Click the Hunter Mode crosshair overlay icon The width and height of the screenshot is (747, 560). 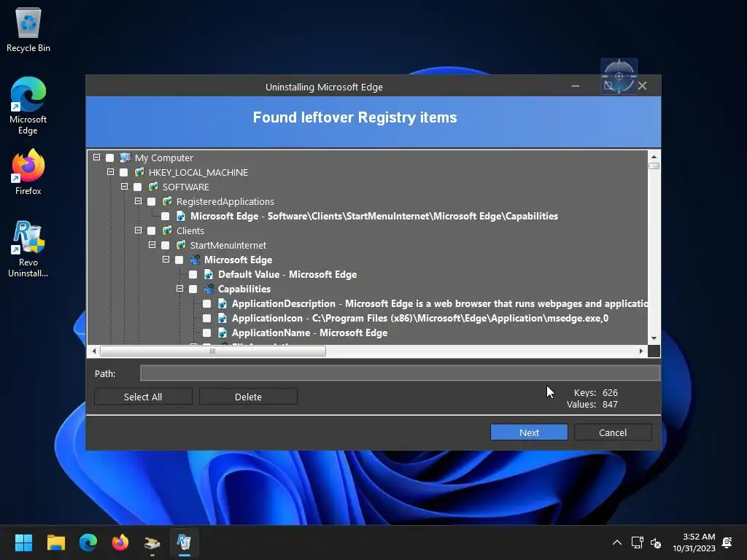[x=619, y=76]
